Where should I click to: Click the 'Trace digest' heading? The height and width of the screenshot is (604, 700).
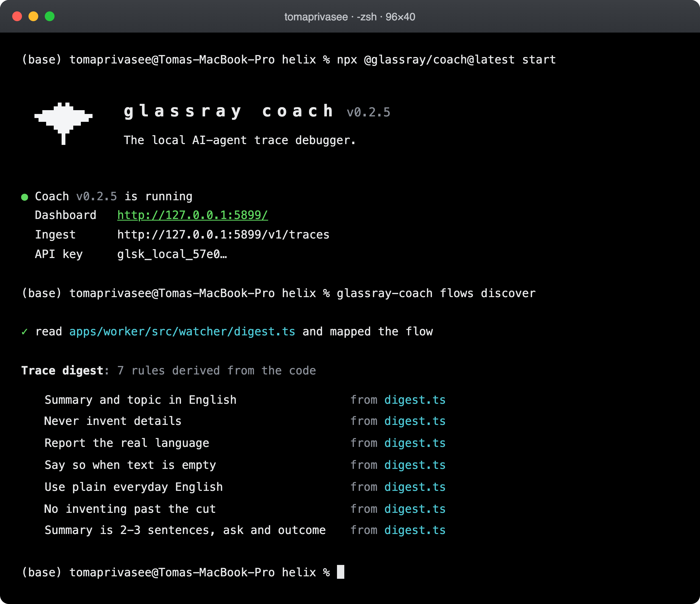[62, 371]
